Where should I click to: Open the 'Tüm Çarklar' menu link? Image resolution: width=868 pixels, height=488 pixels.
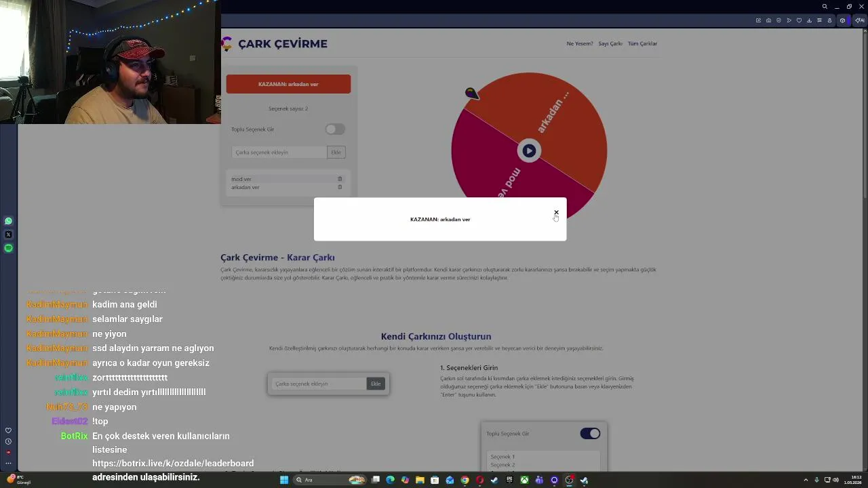642,43
